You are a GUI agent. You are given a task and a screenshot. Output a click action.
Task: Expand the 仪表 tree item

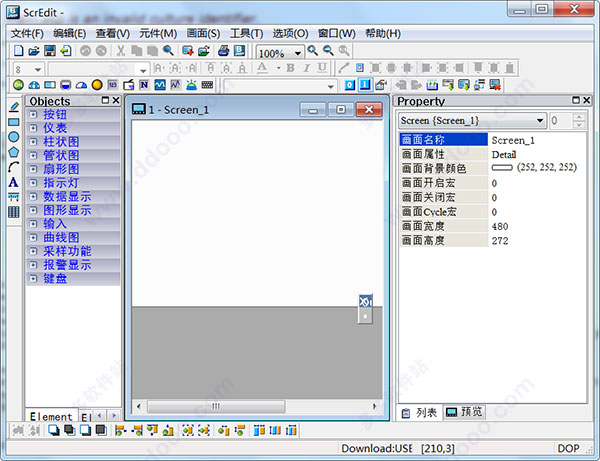(x=34, y=128)
